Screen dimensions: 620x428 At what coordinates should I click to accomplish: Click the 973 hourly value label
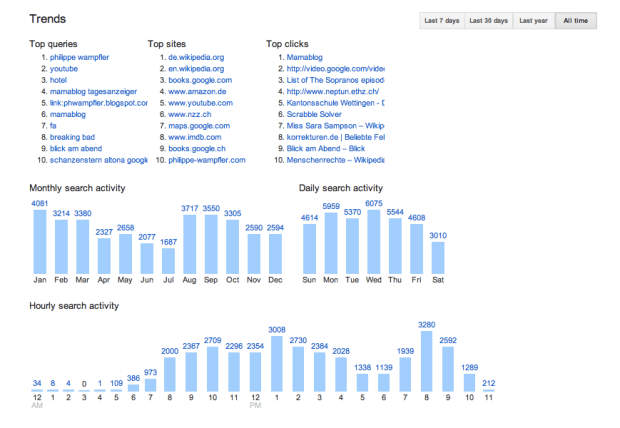(150, 372)
